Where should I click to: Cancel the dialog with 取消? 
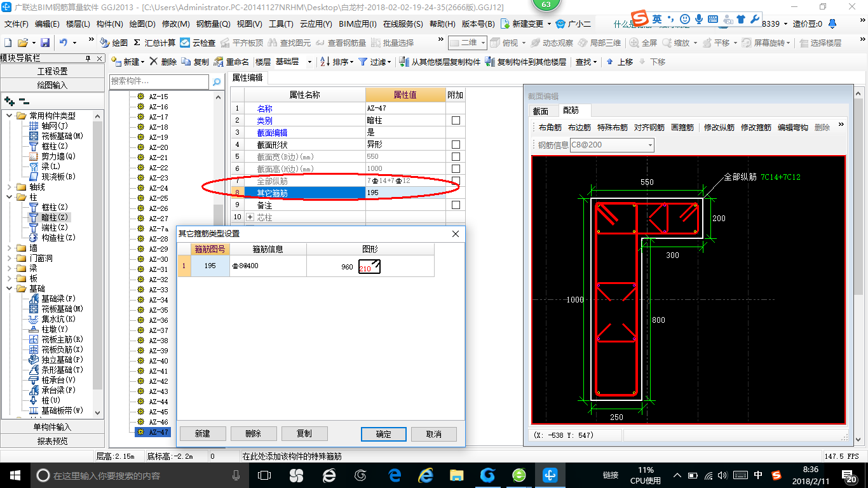coord(434,434)
